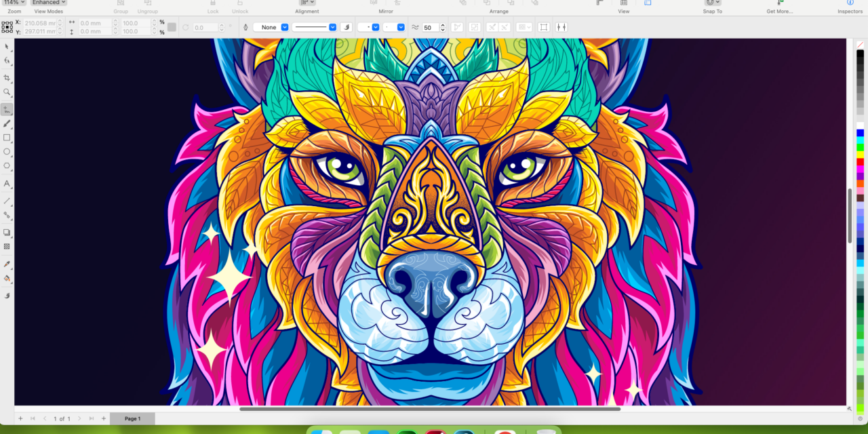Select the Artistic Media brush tool
Viewport: 868px width, 434px height.
coord(7,123)
